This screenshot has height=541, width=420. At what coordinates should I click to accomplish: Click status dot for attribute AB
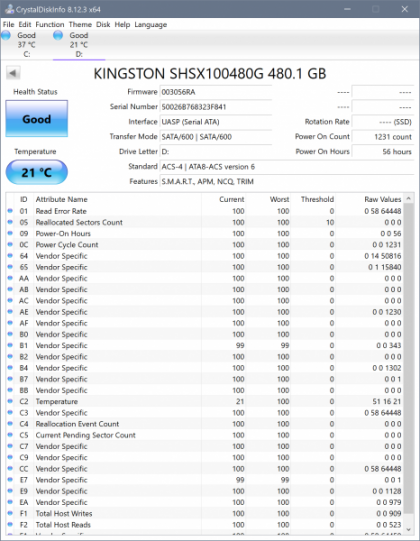pos(10,289)
